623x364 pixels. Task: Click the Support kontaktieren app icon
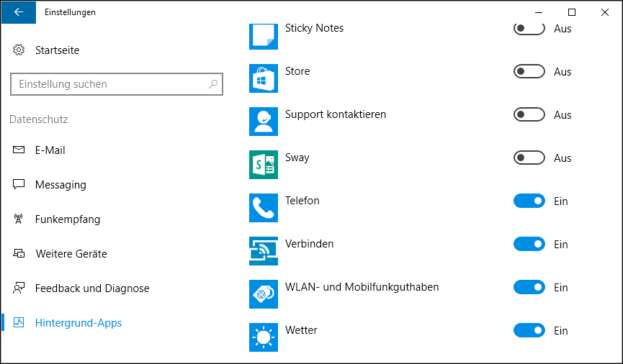[x=263, y=122]
